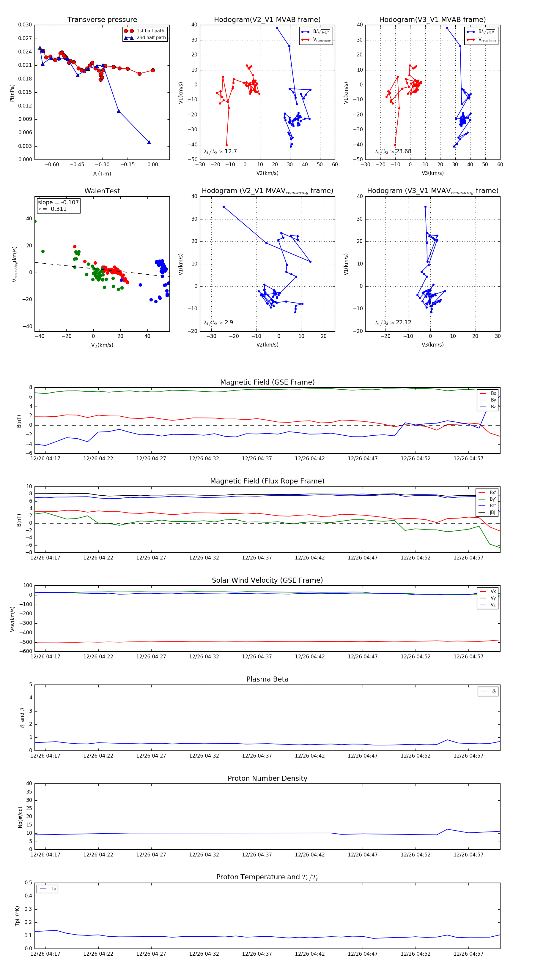Click the "A (T·m)" x-axis label
This screenshot has width=535, height=980.
click(x=102, y=173)
